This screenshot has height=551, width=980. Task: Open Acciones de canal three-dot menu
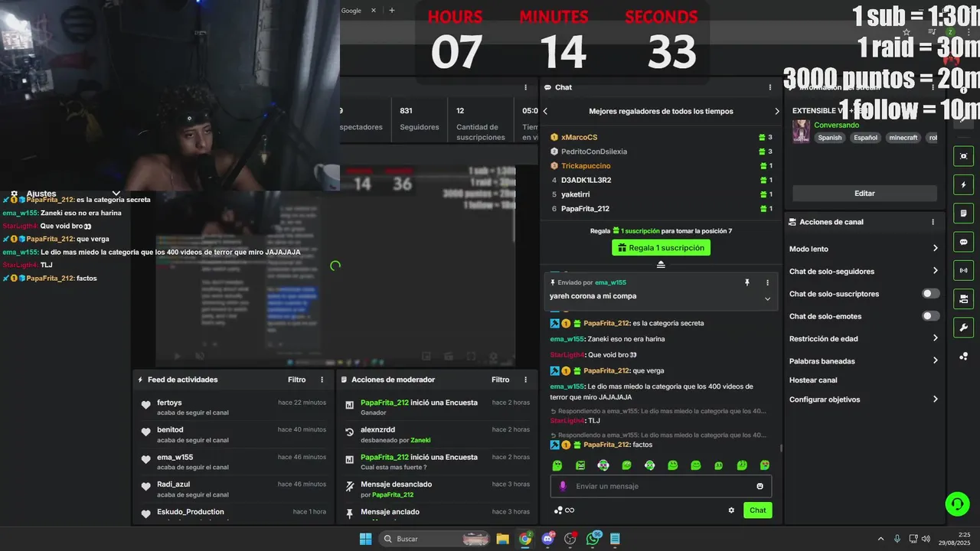click(x=933, y=222)
